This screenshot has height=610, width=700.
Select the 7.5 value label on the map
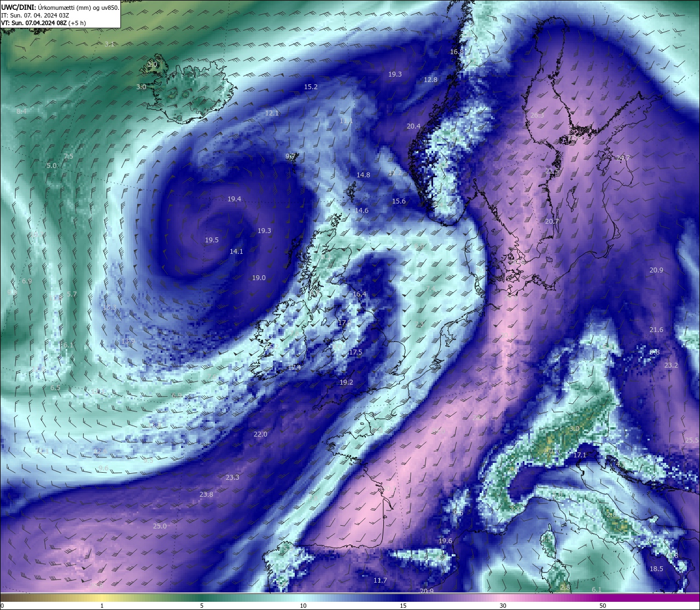(68, 156)
